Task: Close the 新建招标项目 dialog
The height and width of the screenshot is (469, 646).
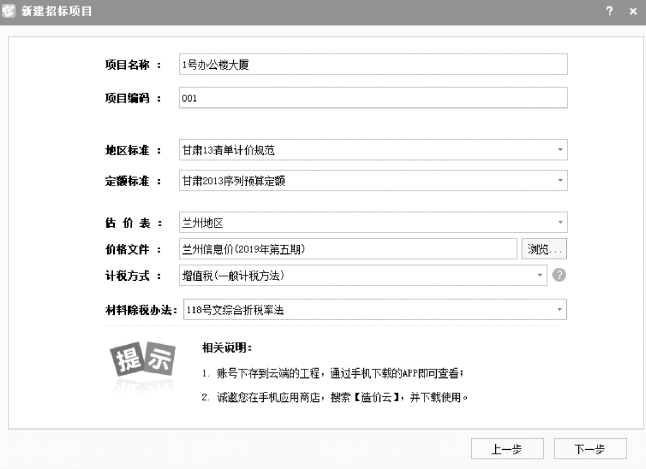Action: point(633,12)
